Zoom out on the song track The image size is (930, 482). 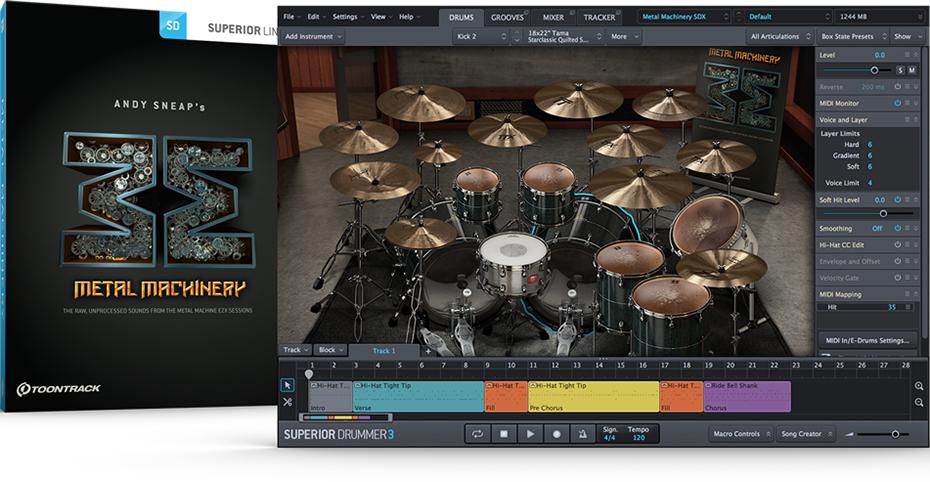pyautogui.click(x=919, y=402)
